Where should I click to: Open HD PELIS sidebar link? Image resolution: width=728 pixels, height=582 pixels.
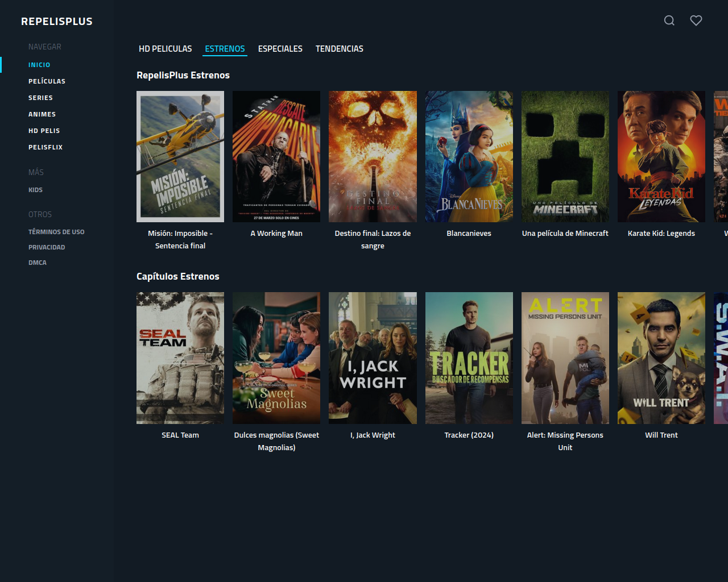[x=44, y=131]
